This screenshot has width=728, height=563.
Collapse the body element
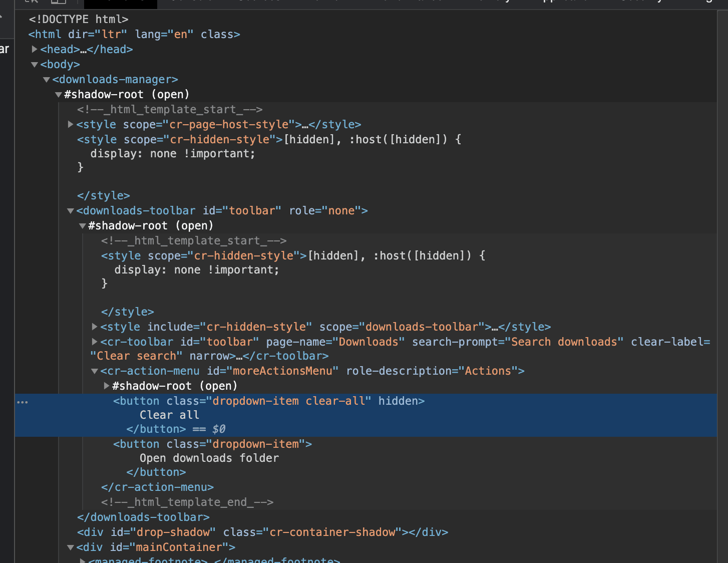tap(34, 64)
